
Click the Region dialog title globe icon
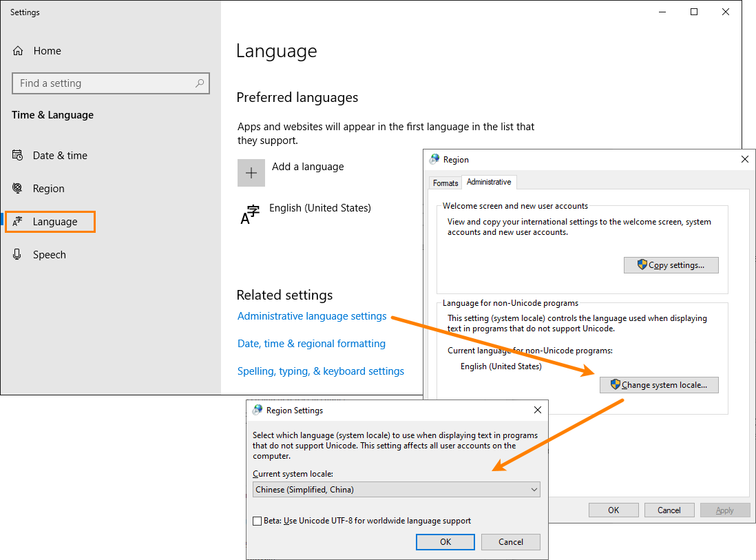click(434, 159)
